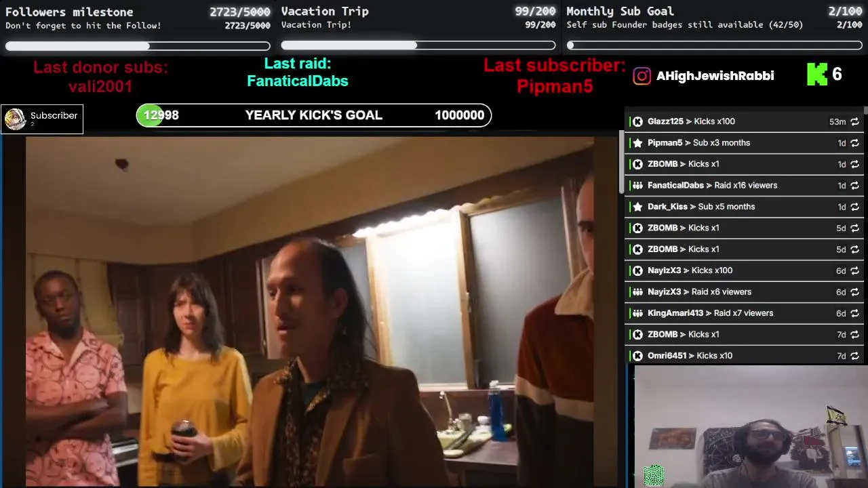Viewport: 868px width, 488px height.
Task: Click the Subscriber badge avatar icon
Action: tap(15, 119)
